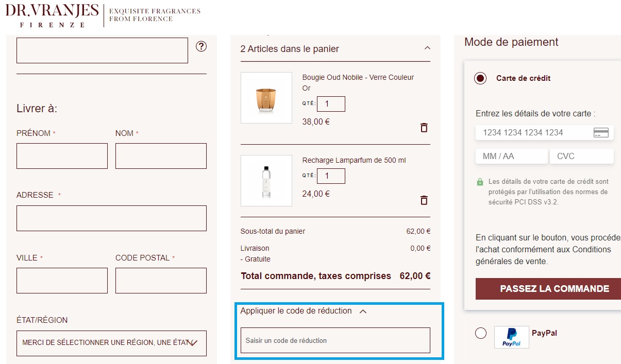
Task: Click the Dr. Vranjes Firenze logo
Action: point(52,15)
